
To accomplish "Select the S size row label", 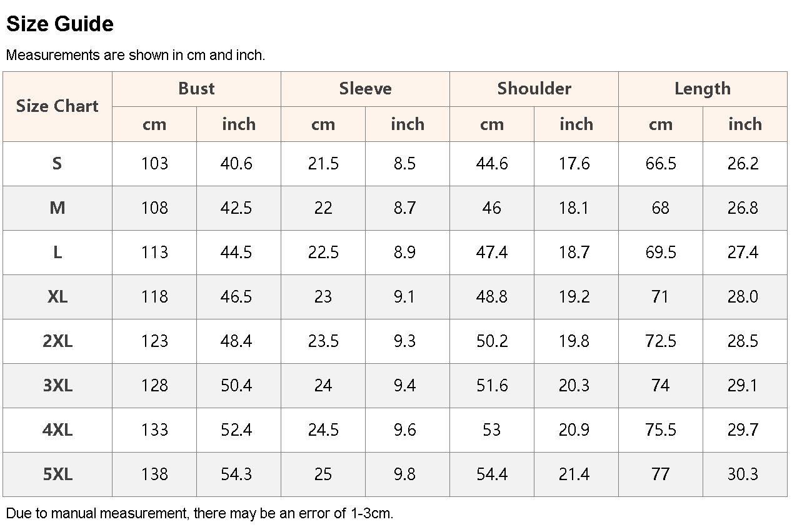I will click(x=58, y=164).
